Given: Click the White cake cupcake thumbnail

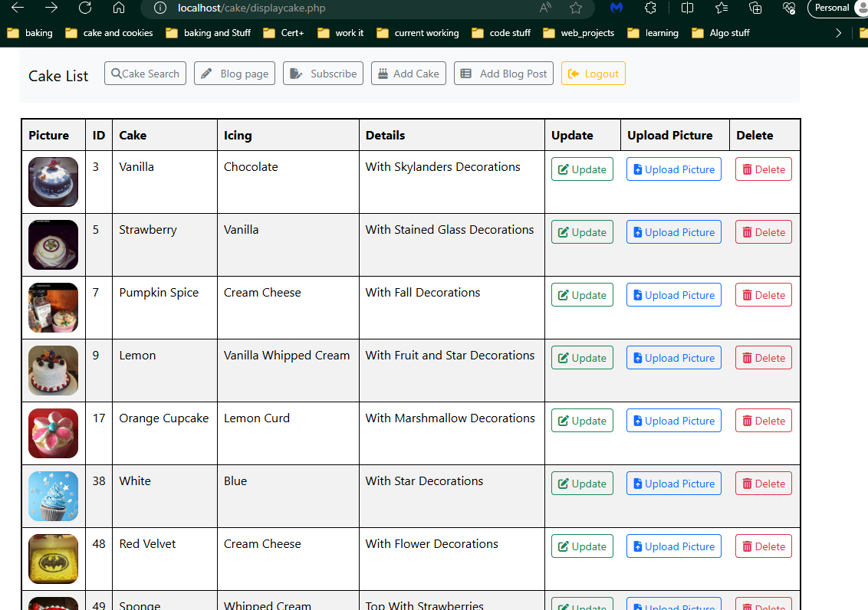Looking at the screenshot, I should pyautogui.click(x=53, y=496).
